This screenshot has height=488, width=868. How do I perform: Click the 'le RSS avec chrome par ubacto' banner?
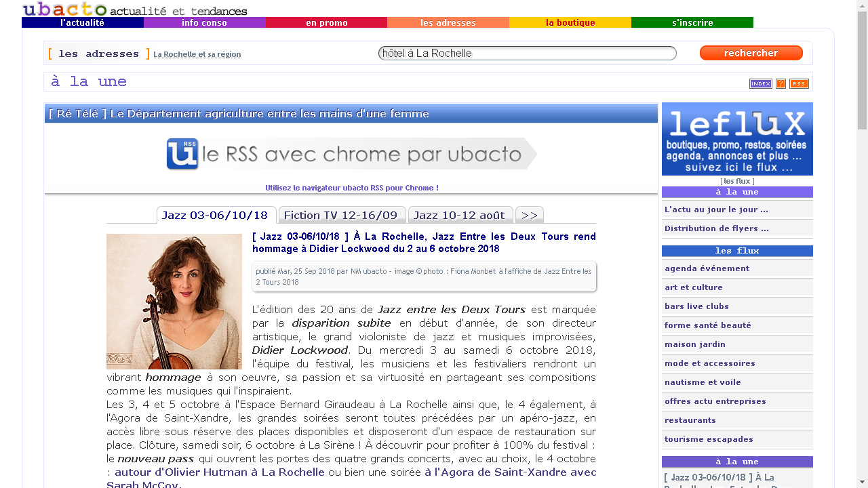pos(351,154)
